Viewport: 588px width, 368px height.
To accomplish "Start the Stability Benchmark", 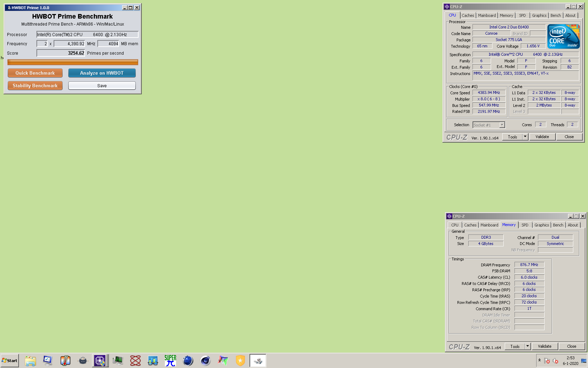I will click(x=35, y=86).
